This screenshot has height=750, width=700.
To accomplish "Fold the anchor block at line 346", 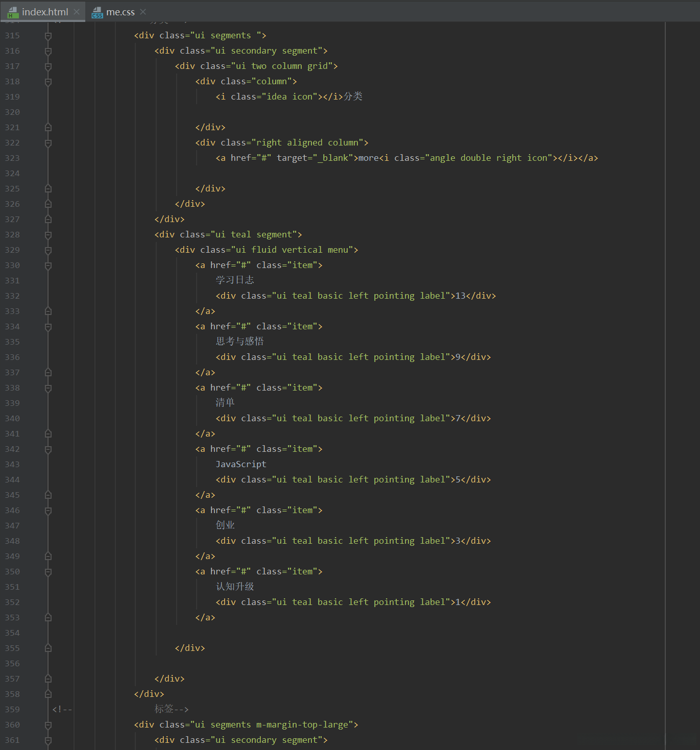I will (x=48, y=511).
